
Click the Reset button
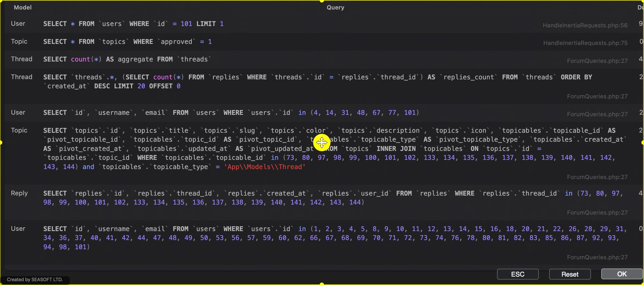pos(570,274)
